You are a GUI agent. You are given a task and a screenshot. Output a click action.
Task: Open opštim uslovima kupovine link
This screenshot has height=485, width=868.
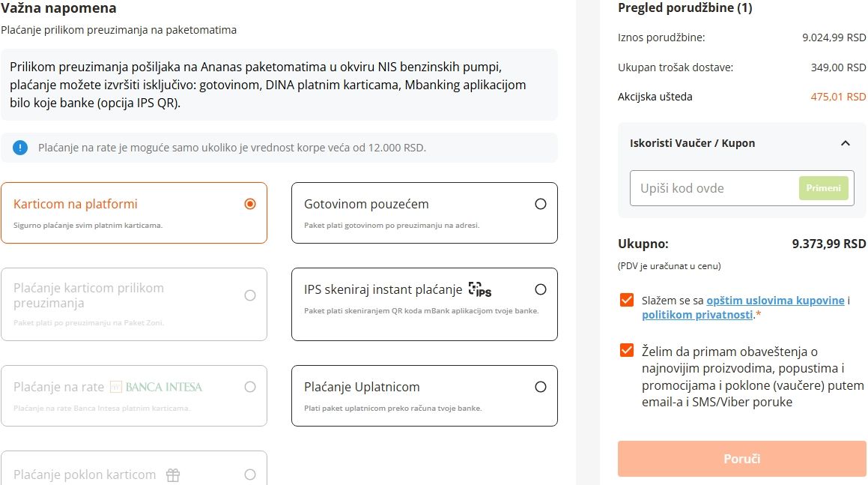pos(775,301)
